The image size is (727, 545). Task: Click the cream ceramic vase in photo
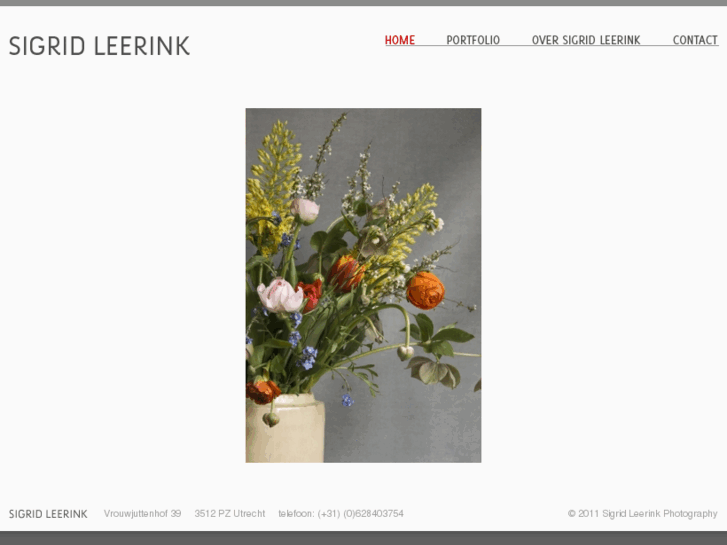285,428
